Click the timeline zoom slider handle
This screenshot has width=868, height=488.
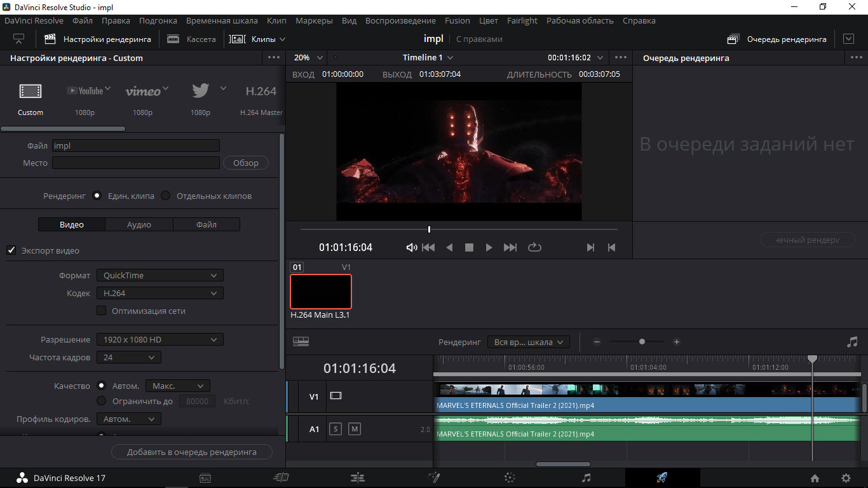[642, 342]
